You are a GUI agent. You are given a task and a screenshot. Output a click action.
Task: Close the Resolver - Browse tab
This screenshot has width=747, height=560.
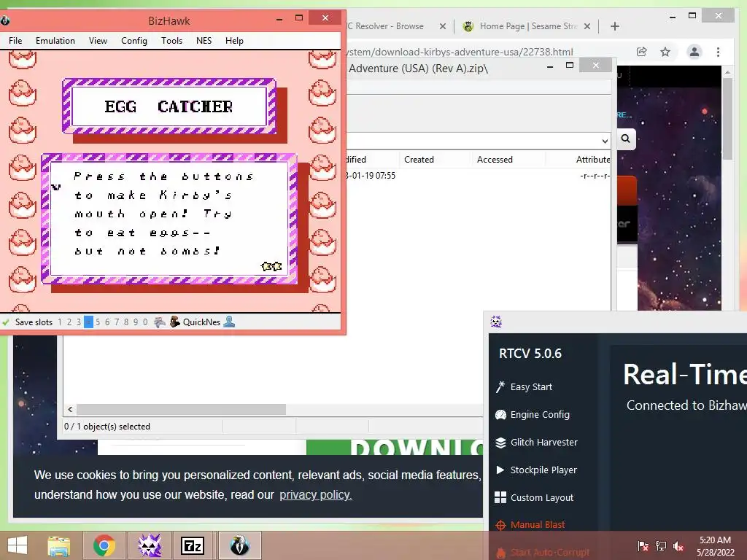click(443, 26)
